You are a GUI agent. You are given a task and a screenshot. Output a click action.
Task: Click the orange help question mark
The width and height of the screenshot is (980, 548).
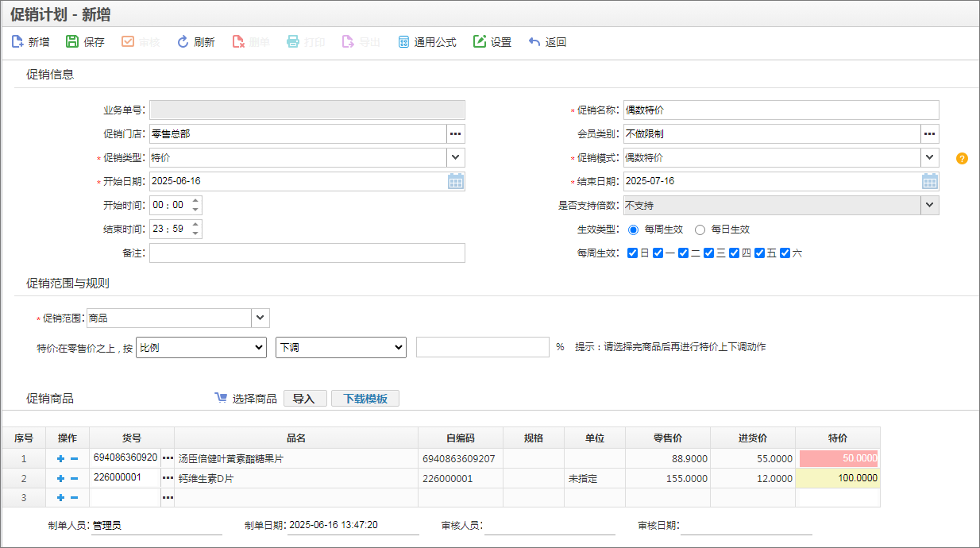[x=962, y=158]
